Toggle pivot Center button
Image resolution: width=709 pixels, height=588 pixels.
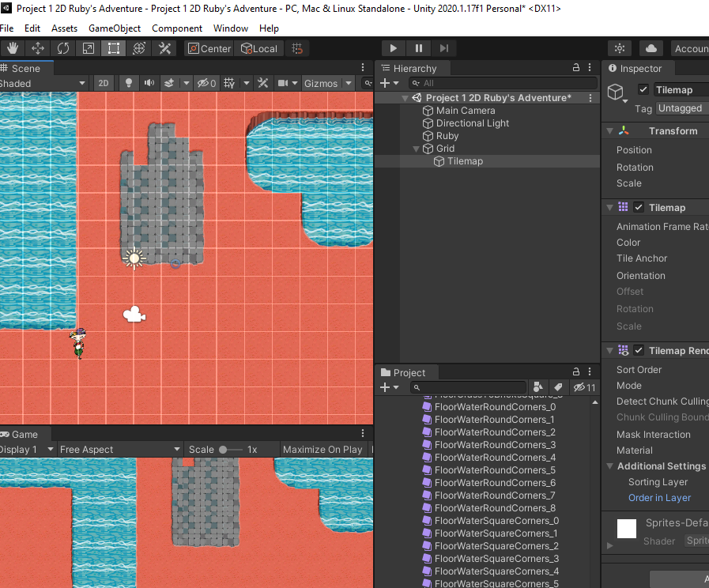tap(209, 48)
